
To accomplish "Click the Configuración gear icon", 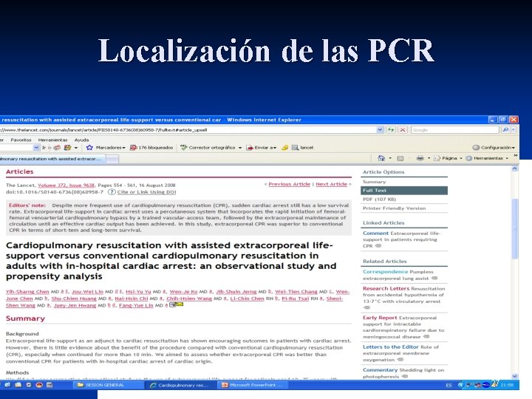I will pyautogui.click(x=476, y=148).
